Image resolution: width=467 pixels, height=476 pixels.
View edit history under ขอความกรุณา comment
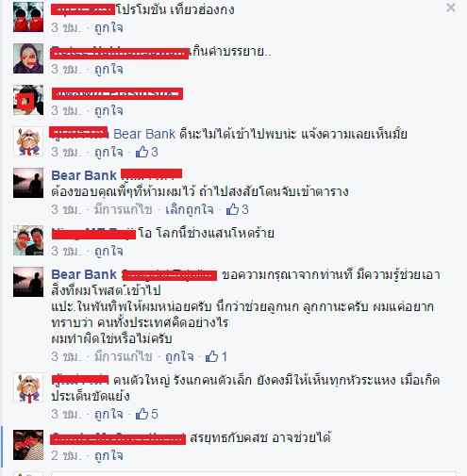tap(124, 356)
